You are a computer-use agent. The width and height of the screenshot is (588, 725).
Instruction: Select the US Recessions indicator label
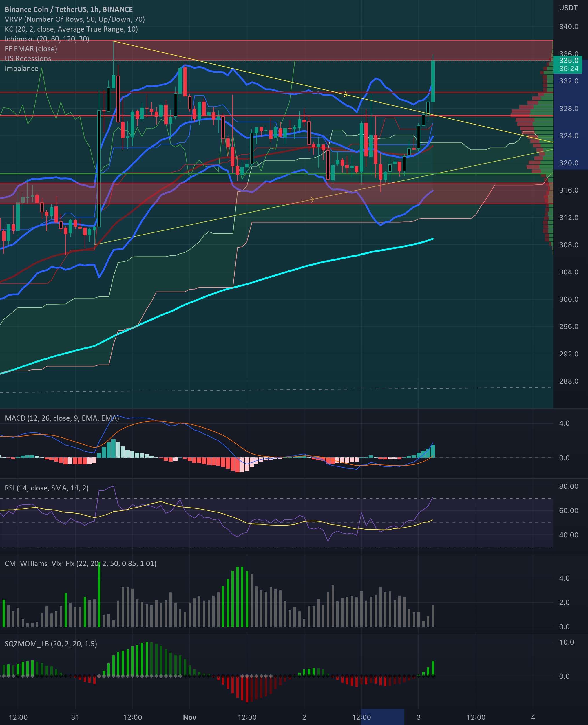28,58
